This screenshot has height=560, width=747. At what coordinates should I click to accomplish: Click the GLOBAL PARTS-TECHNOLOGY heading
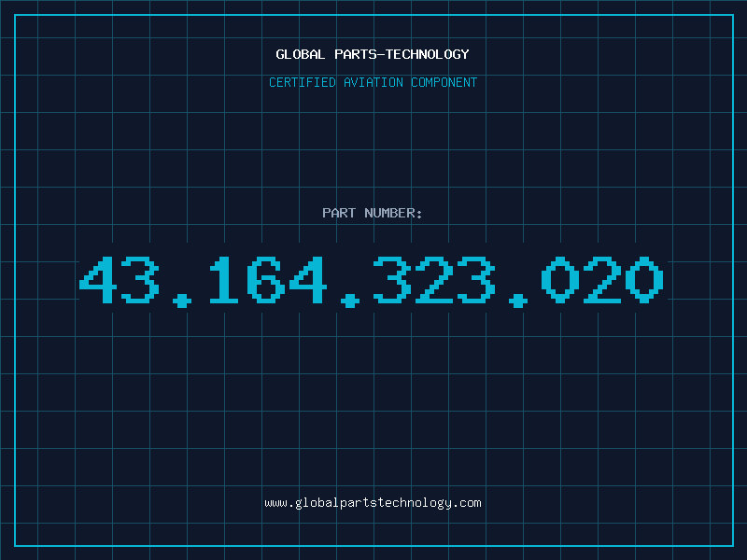coord(373,54)
